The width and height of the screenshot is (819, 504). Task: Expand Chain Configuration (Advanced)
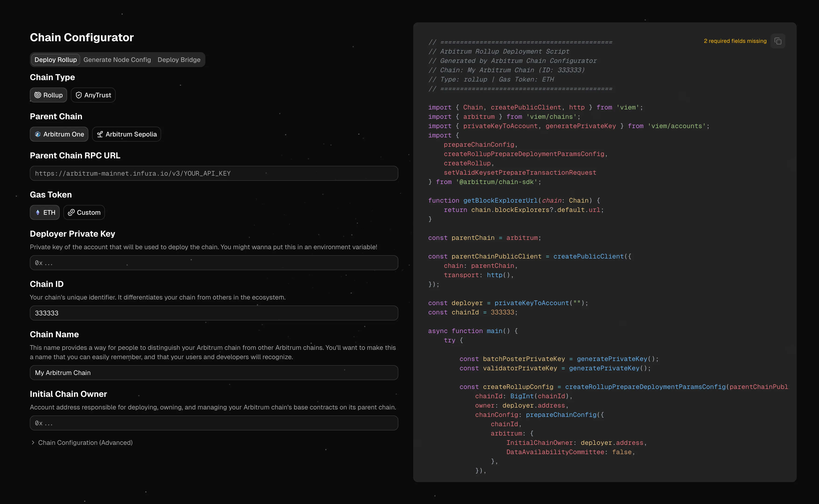[x=85, y=442]
